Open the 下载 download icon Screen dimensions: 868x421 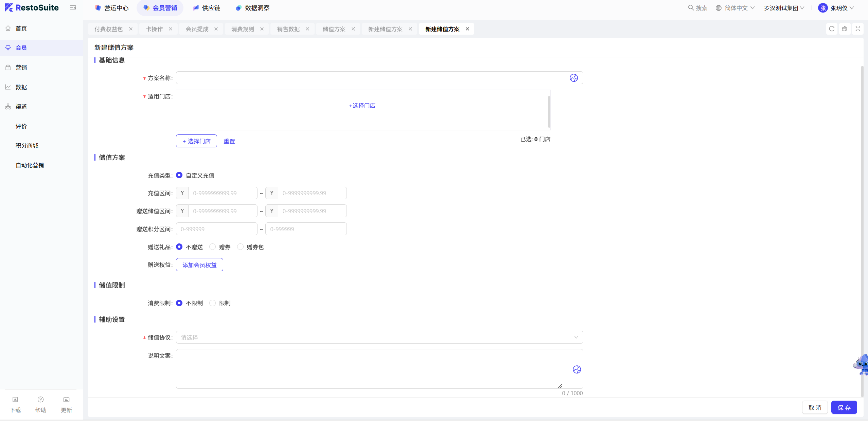tap(15, 400)
